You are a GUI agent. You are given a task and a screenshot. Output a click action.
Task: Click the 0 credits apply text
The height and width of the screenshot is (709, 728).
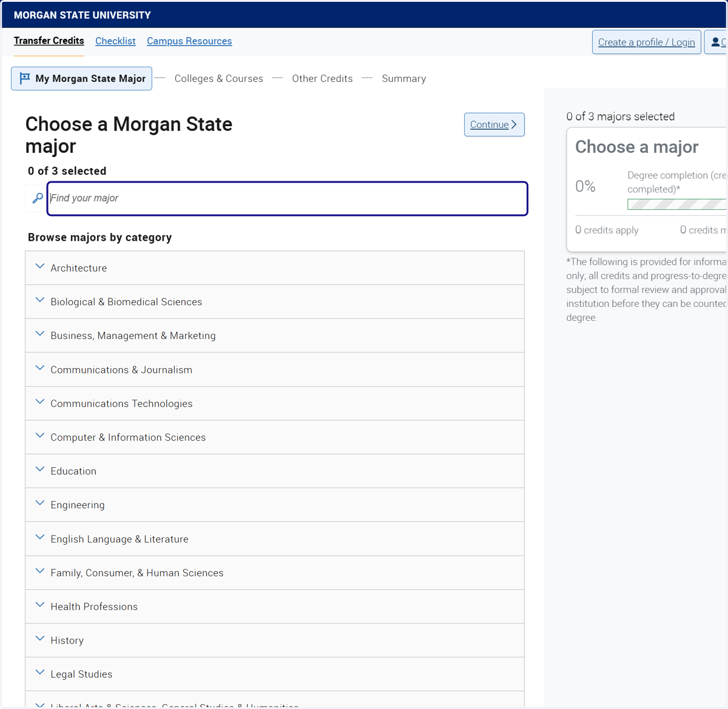[x=607, y=230]
